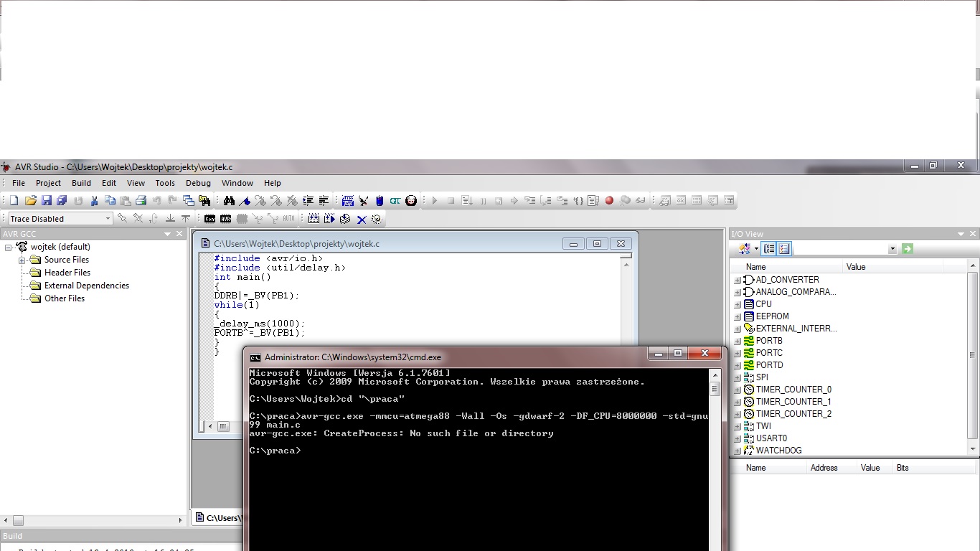Image resolution: width=980 pixels, height=551 pixels.
Task: Toggle the tree view mode in I/O View
Action: pos(769,249)
